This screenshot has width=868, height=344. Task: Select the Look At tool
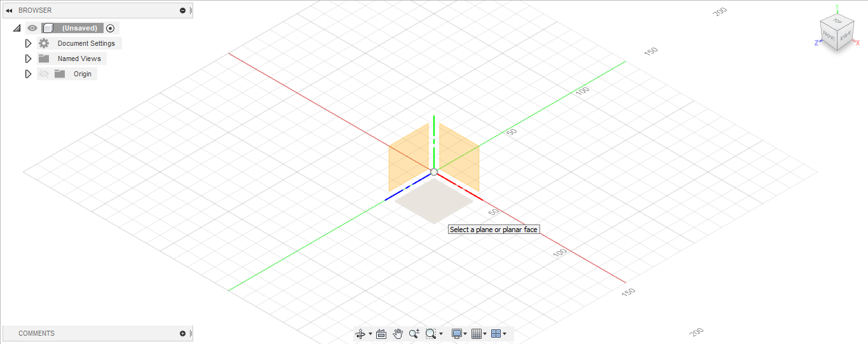point(381,334)
